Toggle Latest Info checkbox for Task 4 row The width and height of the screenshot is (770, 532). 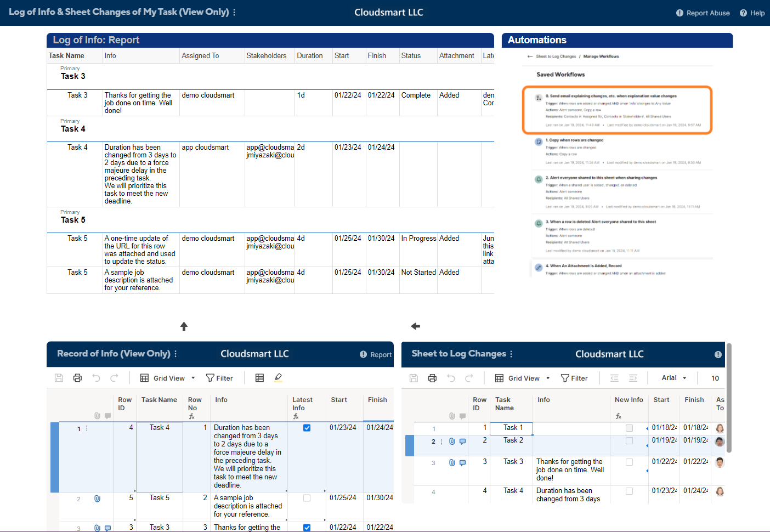307,428
